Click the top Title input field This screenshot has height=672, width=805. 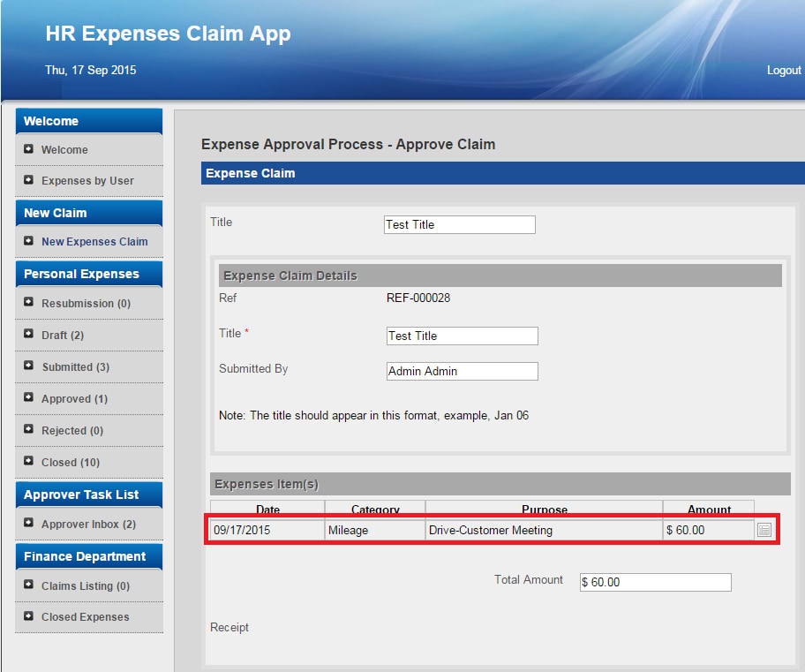pyautogui.click(x=459, y=225)
